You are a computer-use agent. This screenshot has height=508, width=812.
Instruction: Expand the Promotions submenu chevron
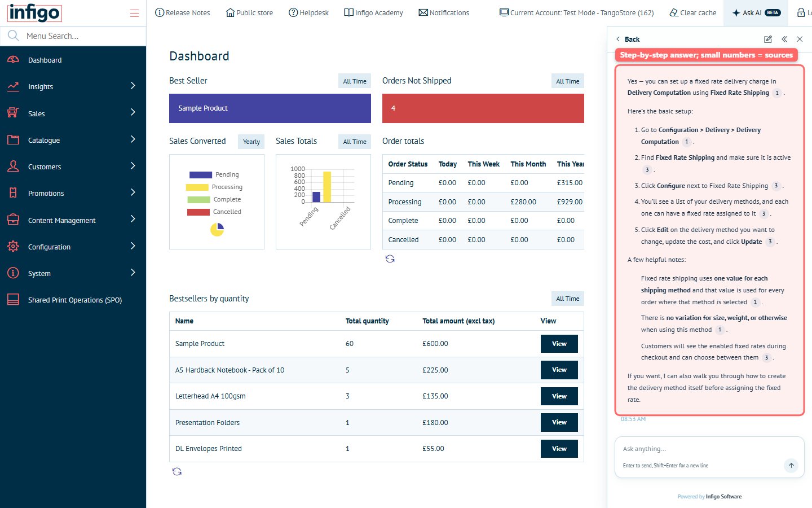point(133,192)
